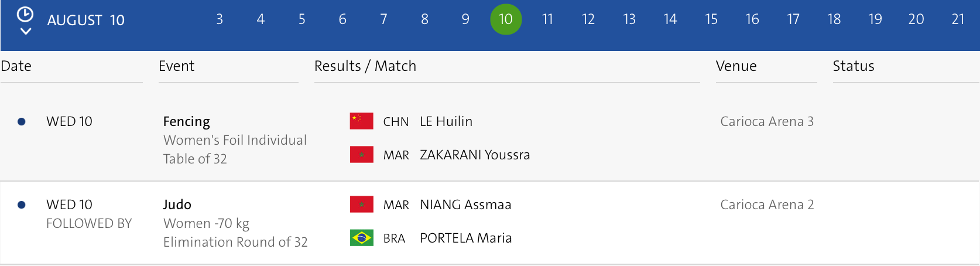Select day 3 in date bar
The width and height of the screenshot is (980, 266).
pyautogui.click(x=220, y=19)
